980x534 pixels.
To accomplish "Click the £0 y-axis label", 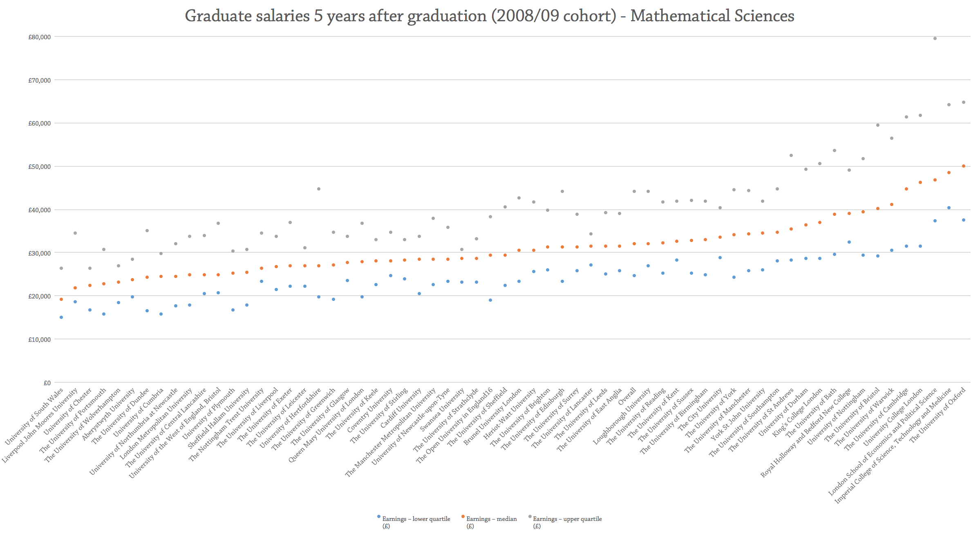I will [x=47, y=383].
